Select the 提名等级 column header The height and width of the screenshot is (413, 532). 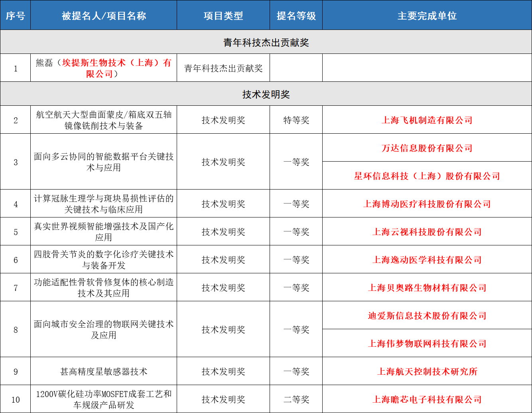tap(296, 16)
